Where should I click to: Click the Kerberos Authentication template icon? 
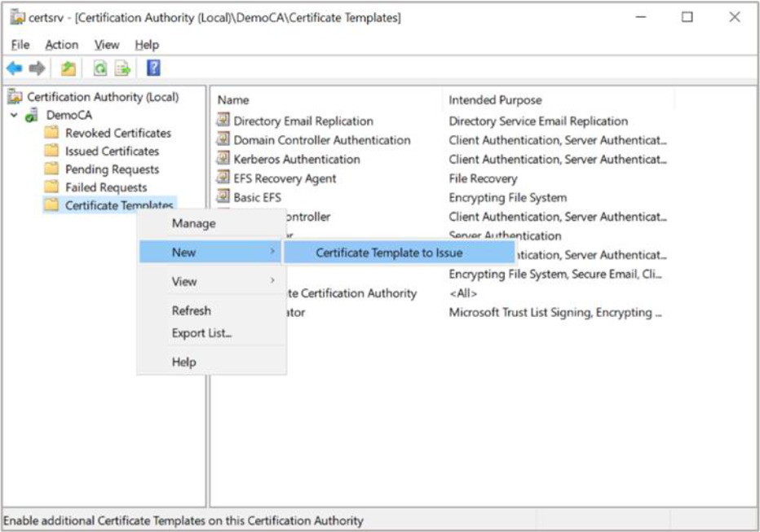coord(223,159)
